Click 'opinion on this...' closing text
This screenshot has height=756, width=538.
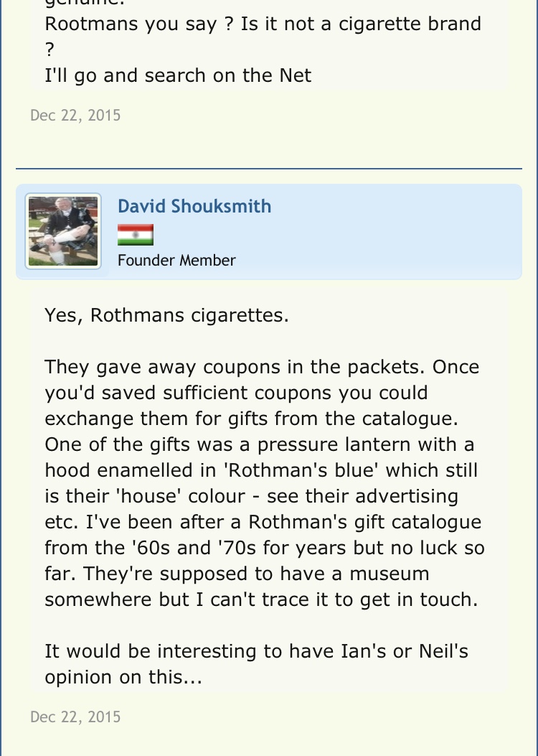click(x=123, y=677)
